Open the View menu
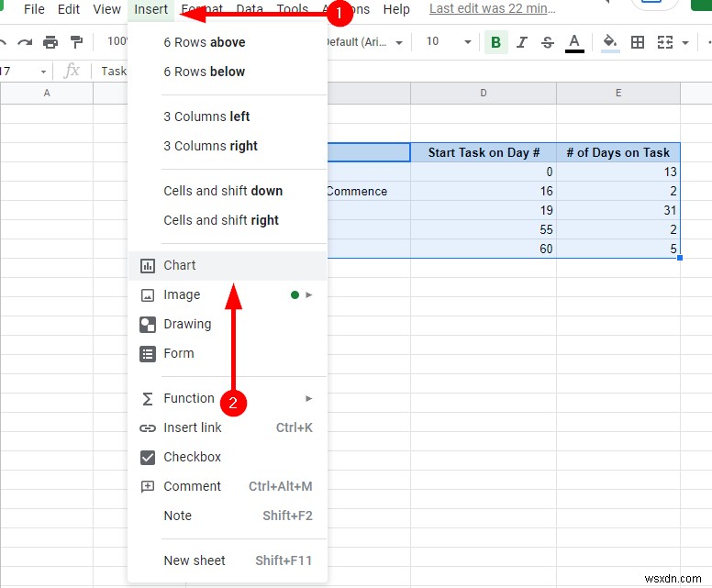The height and width of the screenshot is (588, 712). (106, 9)
